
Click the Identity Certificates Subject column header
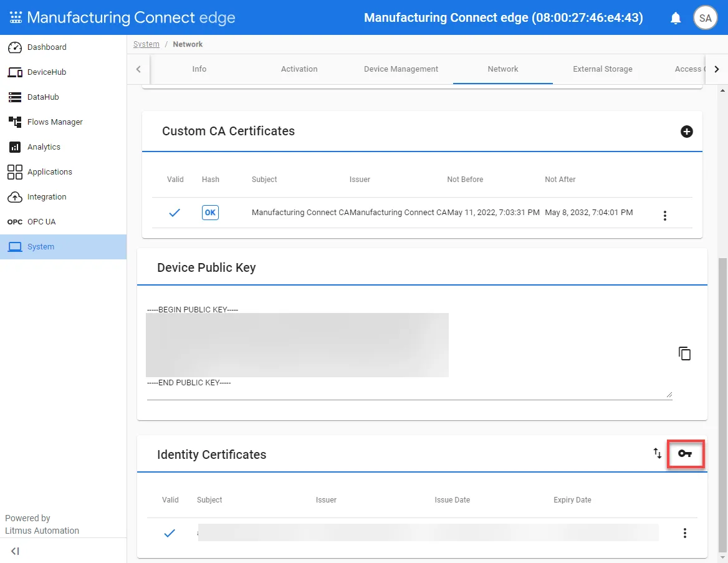point(209,500)
